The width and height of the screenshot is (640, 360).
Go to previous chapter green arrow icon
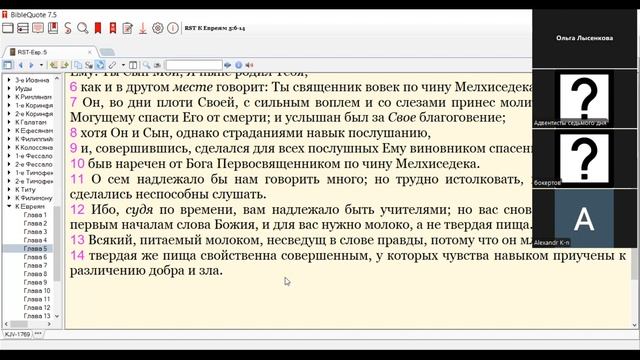[53, 65]
